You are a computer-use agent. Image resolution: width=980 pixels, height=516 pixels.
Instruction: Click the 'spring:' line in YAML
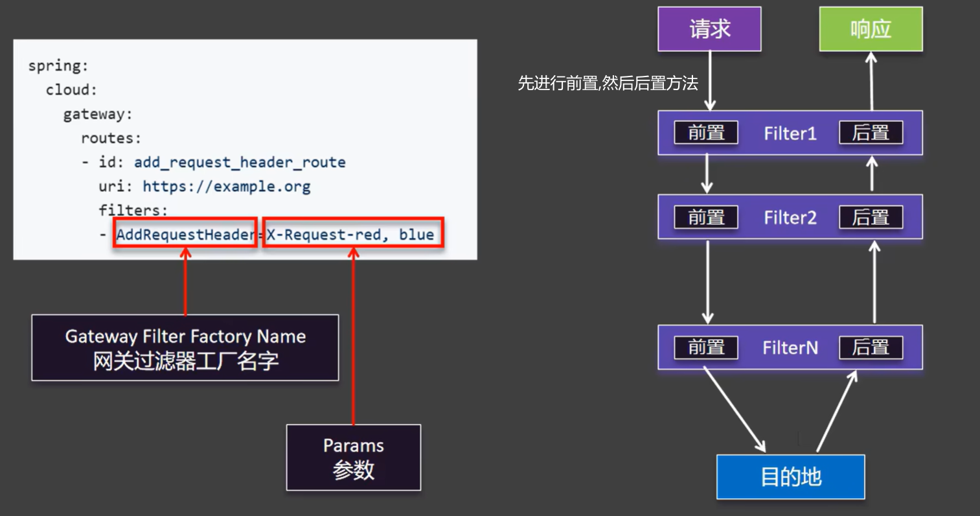(x=58, y=66)
